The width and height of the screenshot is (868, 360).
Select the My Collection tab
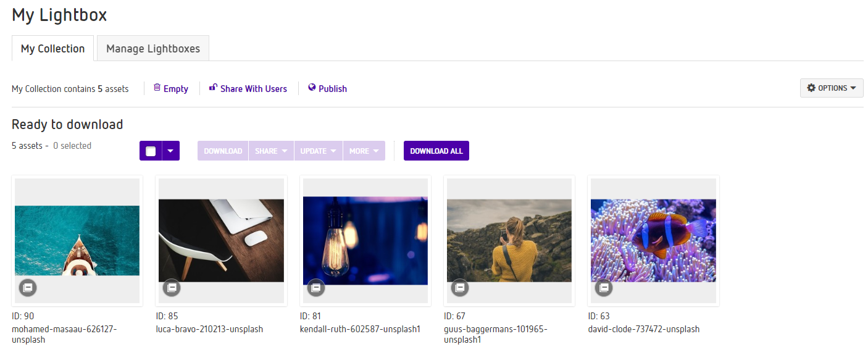coord(52,48)
